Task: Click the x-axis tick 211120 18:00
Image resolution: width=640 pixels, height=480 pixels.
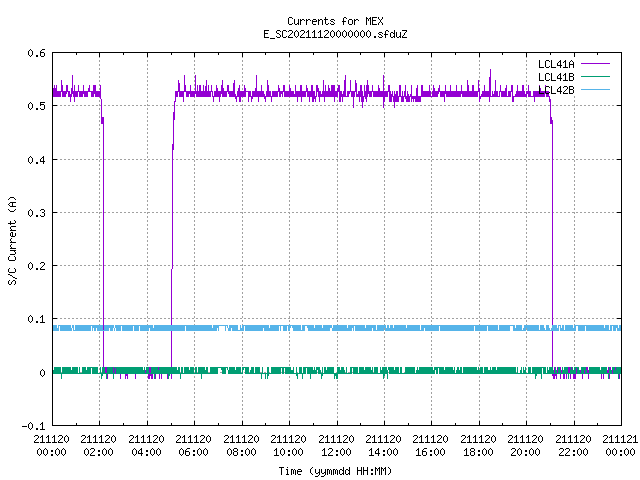Action: [x=478, y=445]
